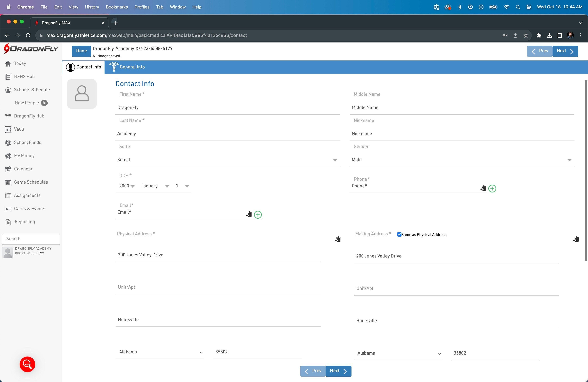Click the bottom Next button
Viewport: 588px width, 382px height.
[338, 371]
